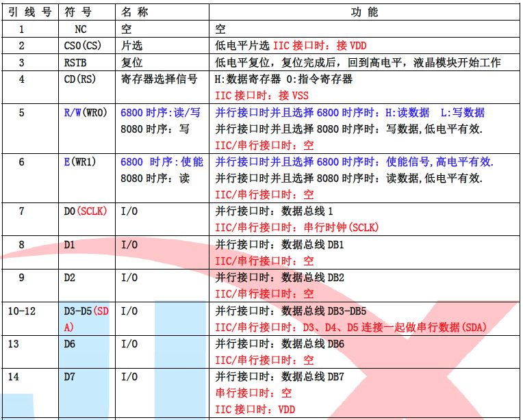Click the D7 symbol cell
This screenshot has height=420, width=523.
pos(70,377)
